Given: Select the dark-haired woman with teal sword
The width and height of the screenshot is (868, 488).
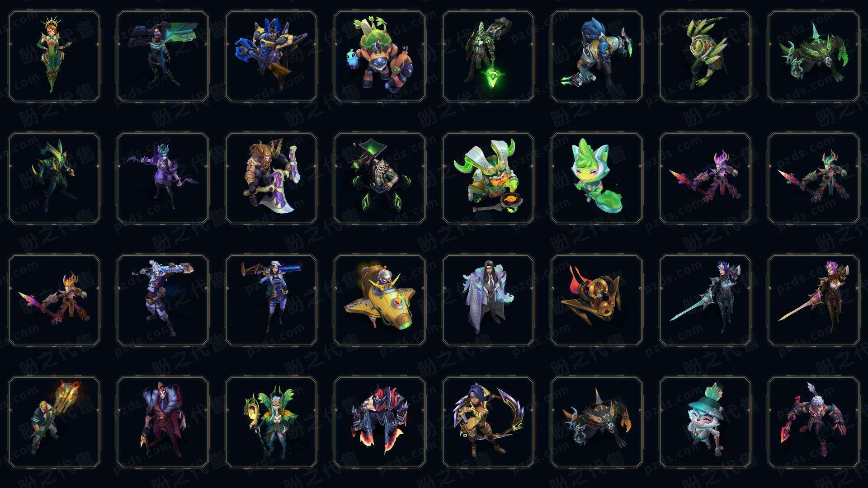Looking at the screenshot, I should click(x=705, y=300).
